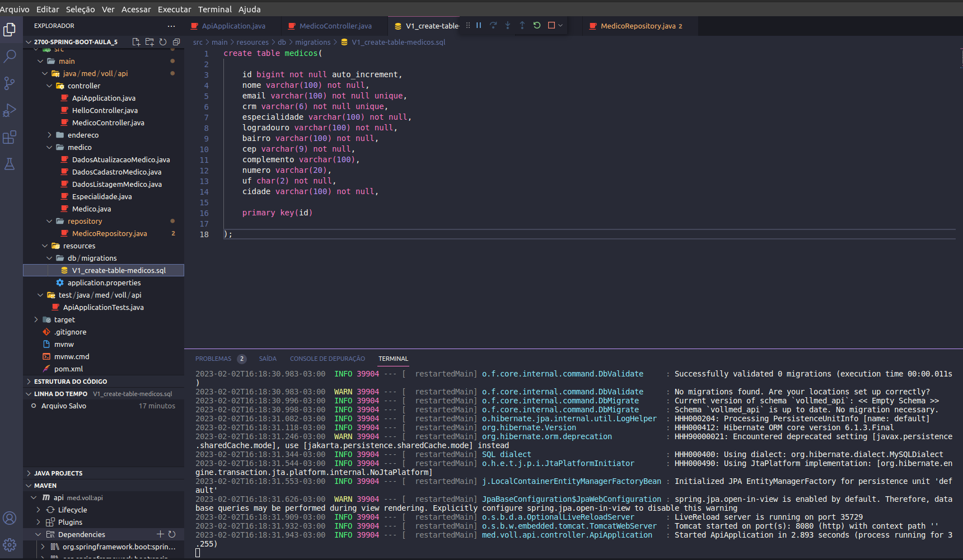Refresh the explorer file tree

pos(163,42)
